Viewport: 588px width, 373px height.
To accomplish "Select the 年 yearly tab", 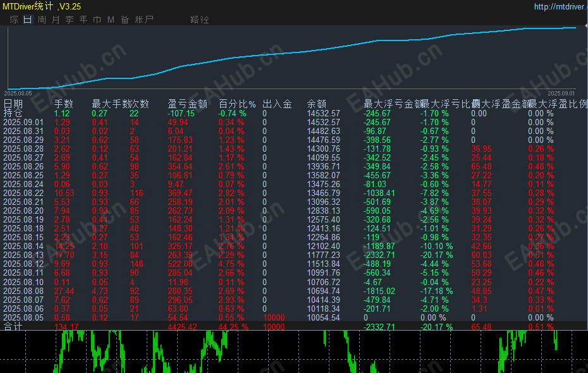I will [83, 20].
